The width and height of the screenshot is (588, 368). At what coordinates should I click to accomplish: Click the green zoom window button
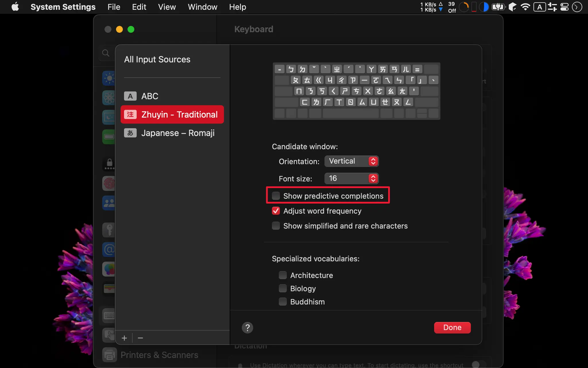pyautogui.click(x=131, y=29)
